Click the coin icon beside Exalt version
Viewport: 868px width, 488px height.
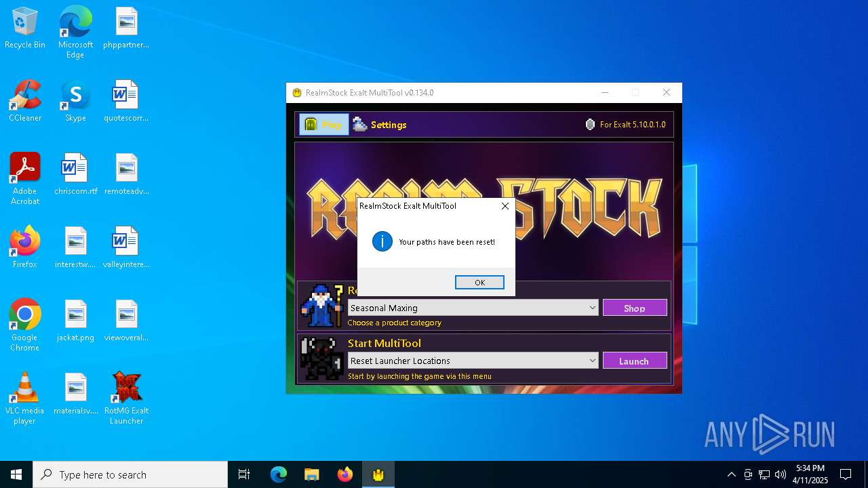tap(590, 125)
